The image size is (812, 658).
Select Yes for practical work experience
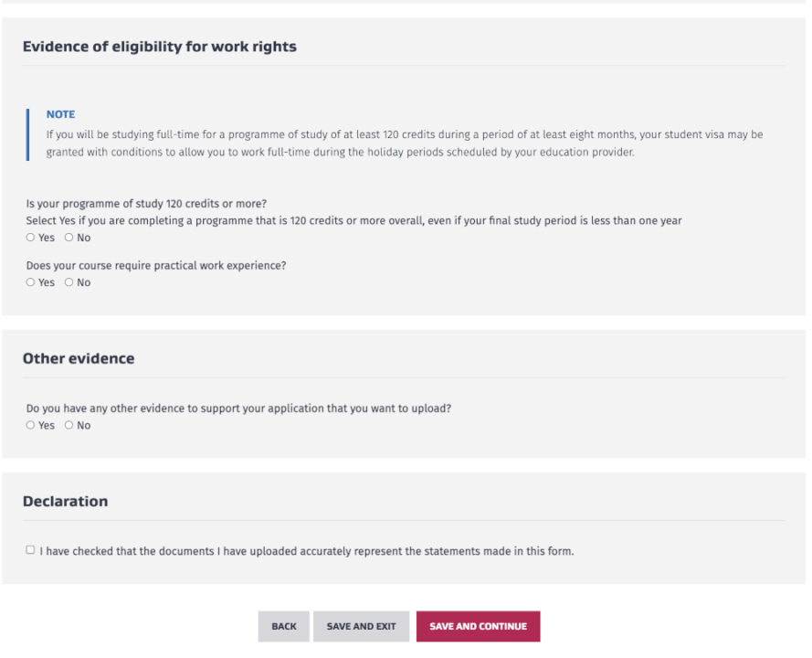(x=30, y=282)
